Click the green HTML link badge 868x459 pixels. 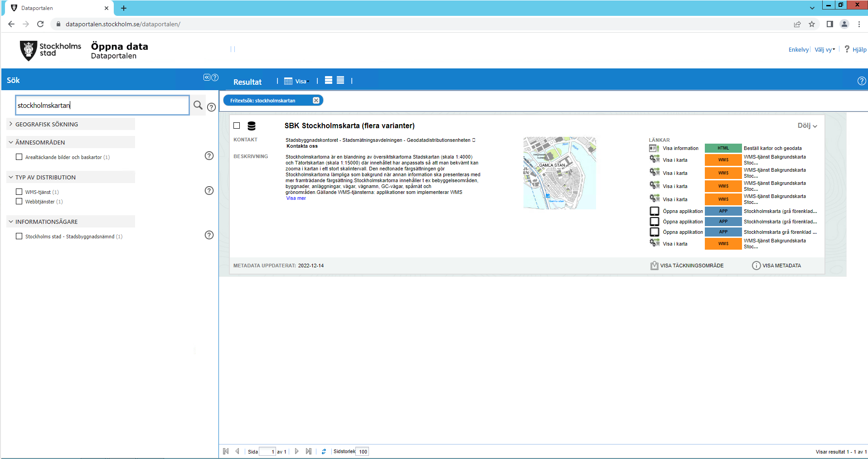[x=723, y=148]
